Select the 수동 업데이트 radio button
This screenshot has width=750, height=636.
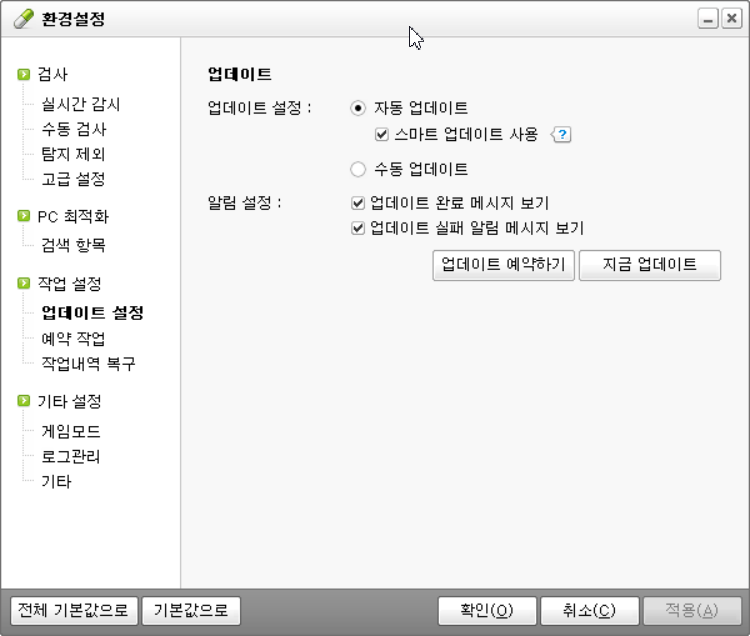click(358, 169)
